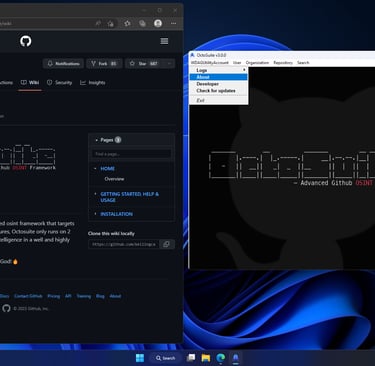The height and width of the screenshot is (366, 375).
Task: Open File Explorer from the taskbar
Action: point(206,358)
